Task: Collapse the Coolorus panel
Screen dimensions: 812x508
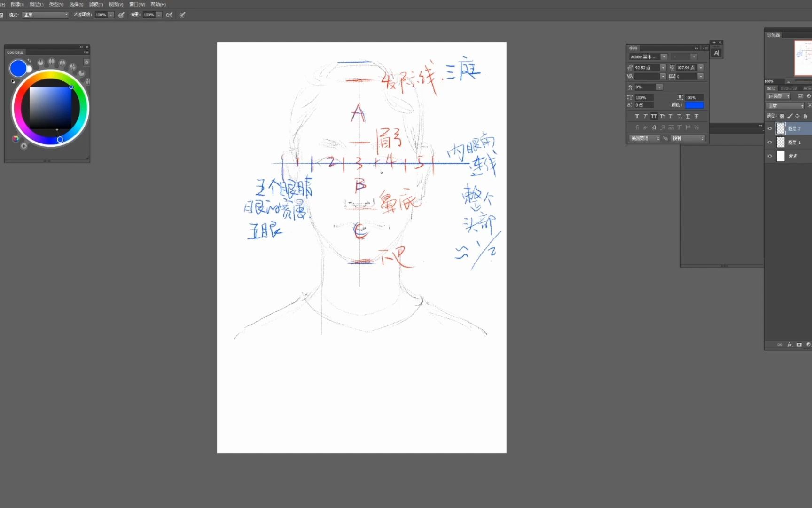Action: pos(81,47)
